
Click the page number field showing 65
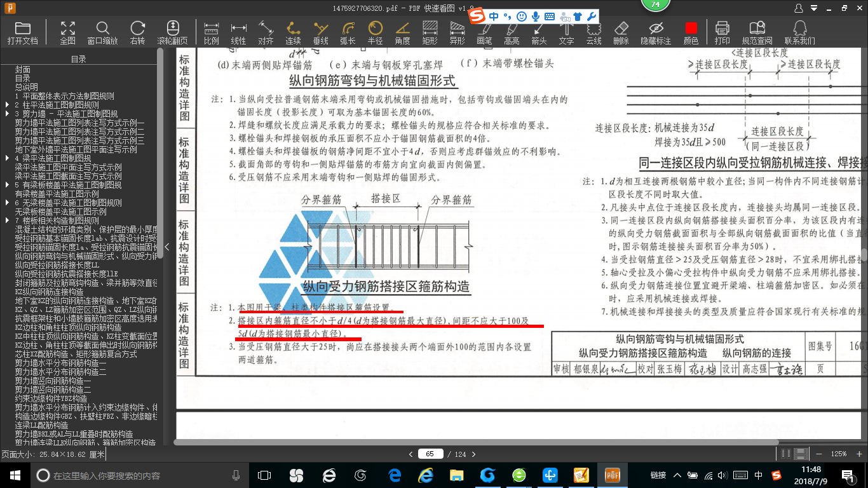click(x=430, y=454)
